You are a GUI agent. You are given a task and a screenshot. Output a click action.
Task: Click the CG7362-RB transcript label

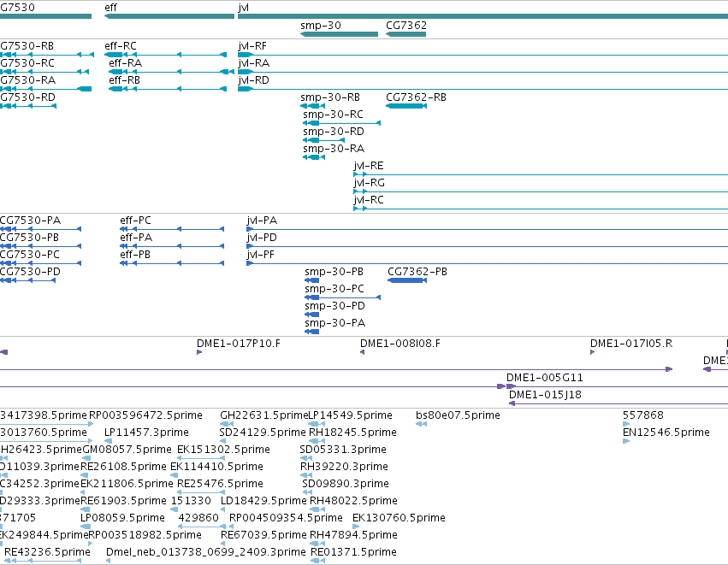click(x=416, y=97)
